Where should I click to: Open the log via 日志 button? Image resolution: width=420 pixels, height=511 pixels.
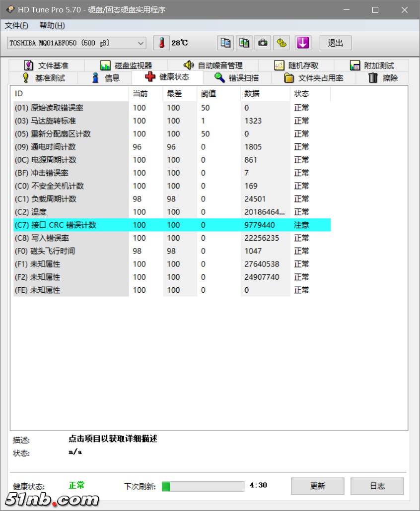pyautogui.click(x=377, y=486)
